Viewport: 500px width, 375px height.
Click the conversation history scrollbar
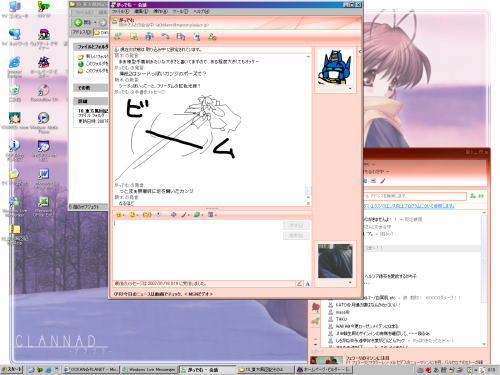point(308,130)
